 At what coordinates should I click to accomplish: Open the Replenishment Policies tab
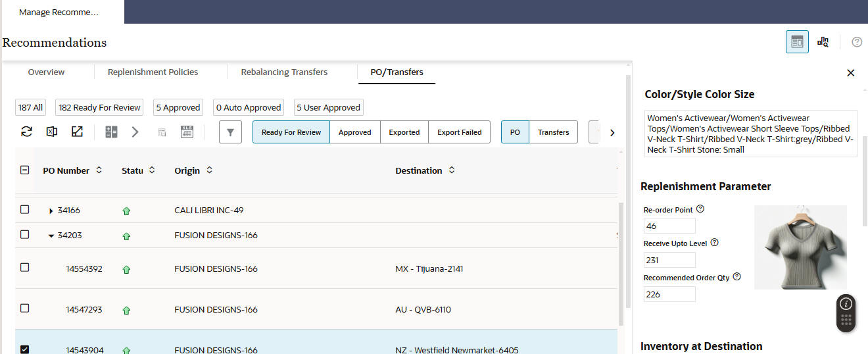tap(153, 72)
